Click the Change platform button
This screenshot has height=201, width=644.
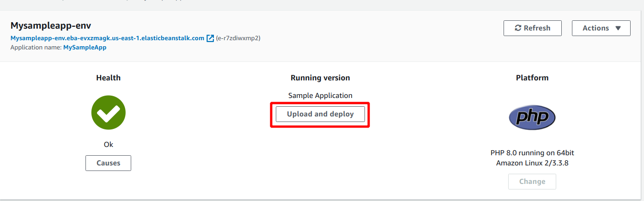pos(532,182)
